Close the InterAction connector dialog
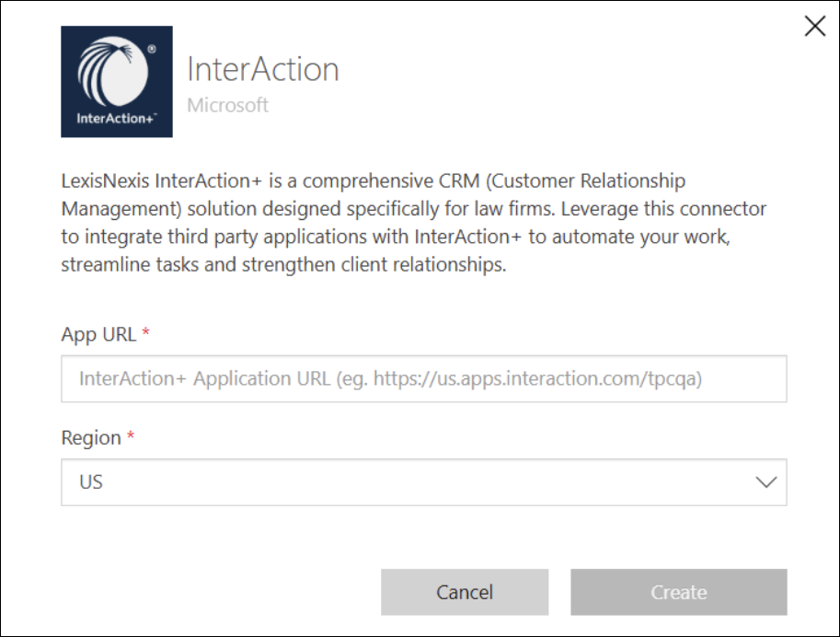 point(815,26)
